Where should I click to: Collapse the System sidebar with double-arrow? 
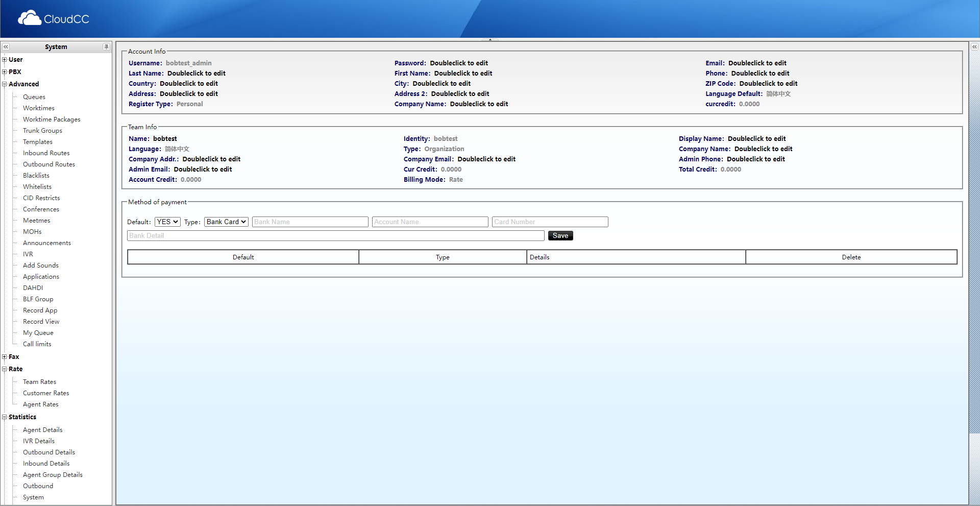point(6,46)
